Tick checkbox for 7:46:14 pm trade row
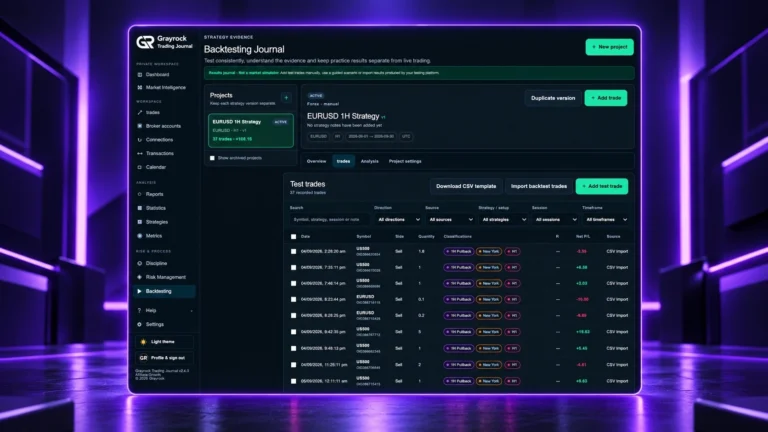768x432 pixels. click(293, 283)
